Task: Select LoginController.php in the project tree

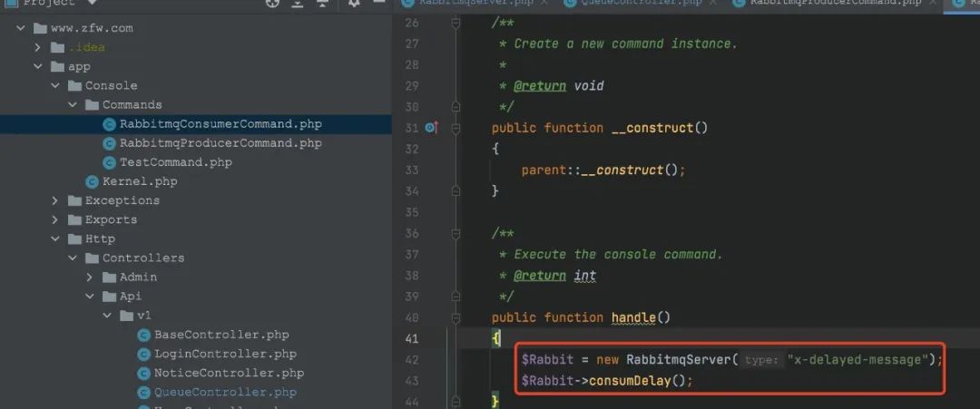Action: click(x=225, y=354)
